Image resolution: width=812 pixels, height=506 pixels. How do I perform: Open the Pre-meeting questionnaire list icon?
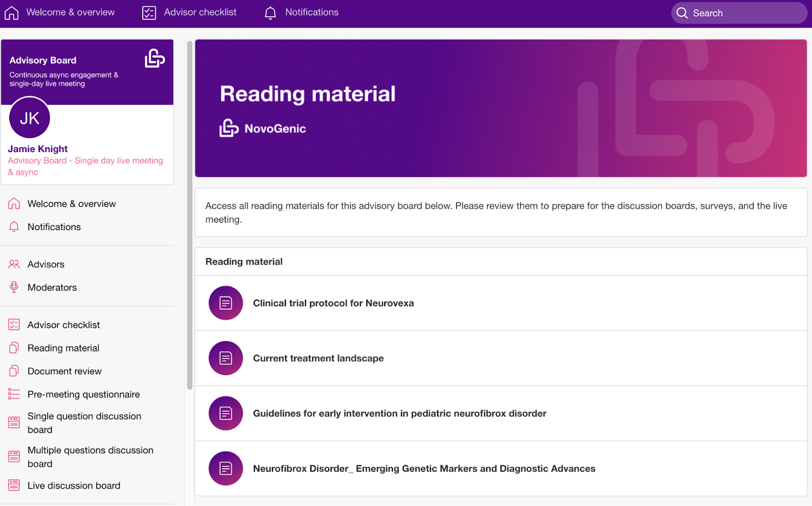click(14, 394)
